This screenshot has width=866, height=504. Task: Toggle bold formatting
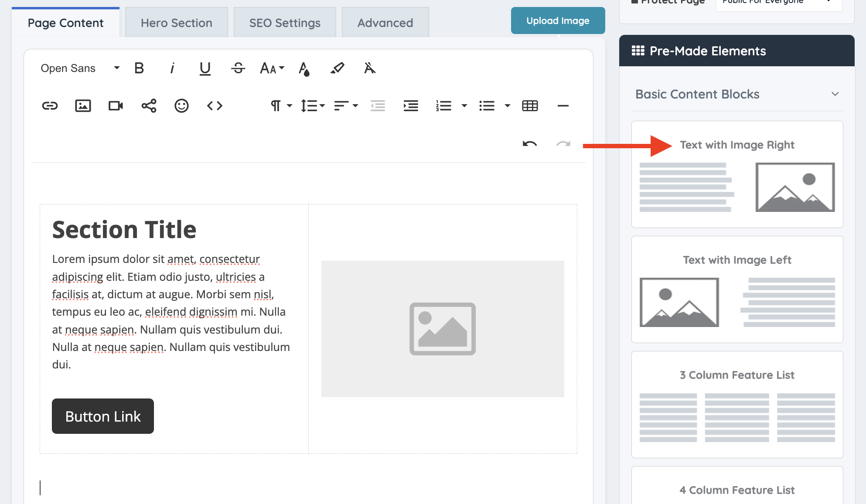pyautogui.click(x=139, y=68)
